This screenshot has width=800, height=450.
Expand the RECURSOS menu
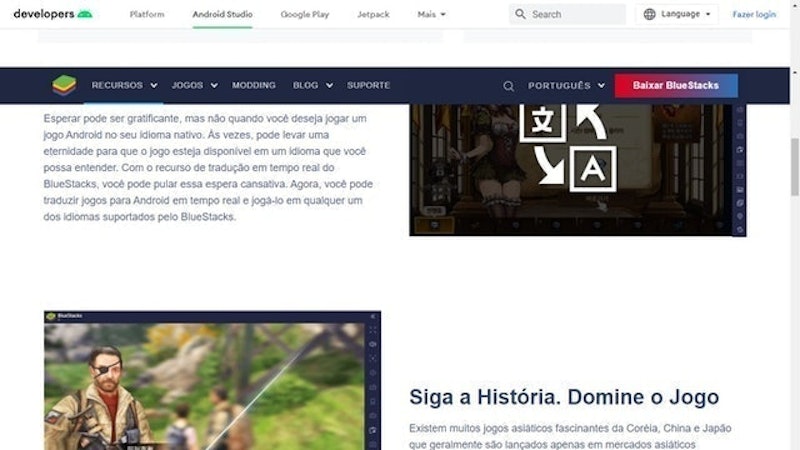(124, 85)
